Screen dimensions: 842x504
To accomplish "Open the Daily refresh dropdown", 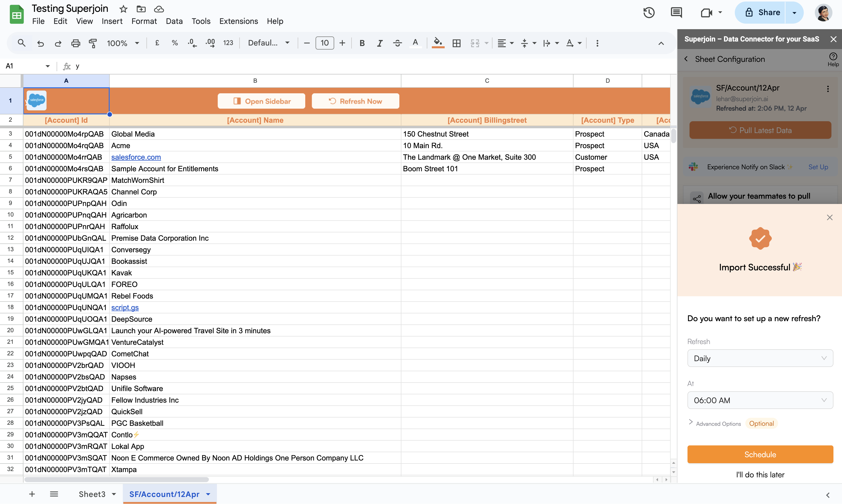I will point(760,358).
